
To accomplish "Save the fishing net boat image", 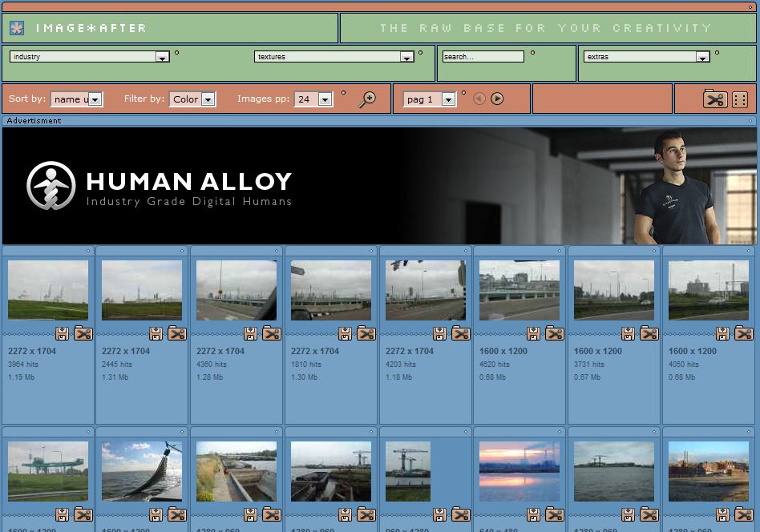I will tap(156, 514).
